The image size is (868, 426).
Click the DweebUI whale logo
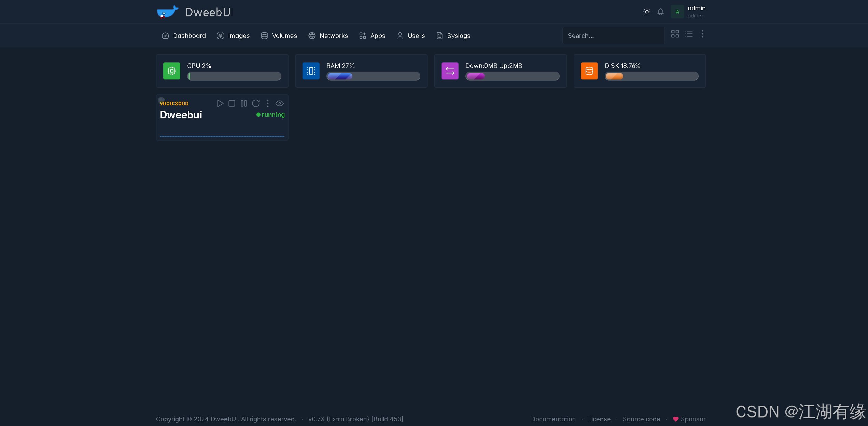pos(168,12)
